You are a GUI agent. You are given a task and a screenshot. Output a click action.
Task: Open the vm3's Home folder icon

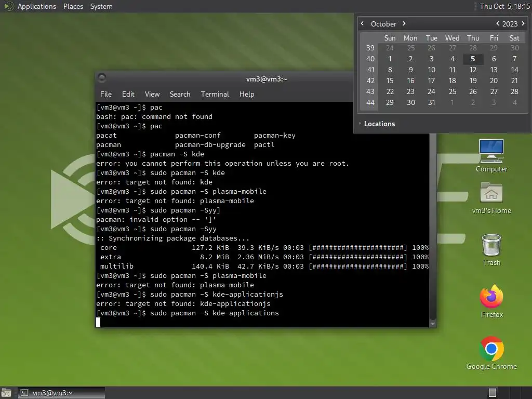click(x=491, y=198)
